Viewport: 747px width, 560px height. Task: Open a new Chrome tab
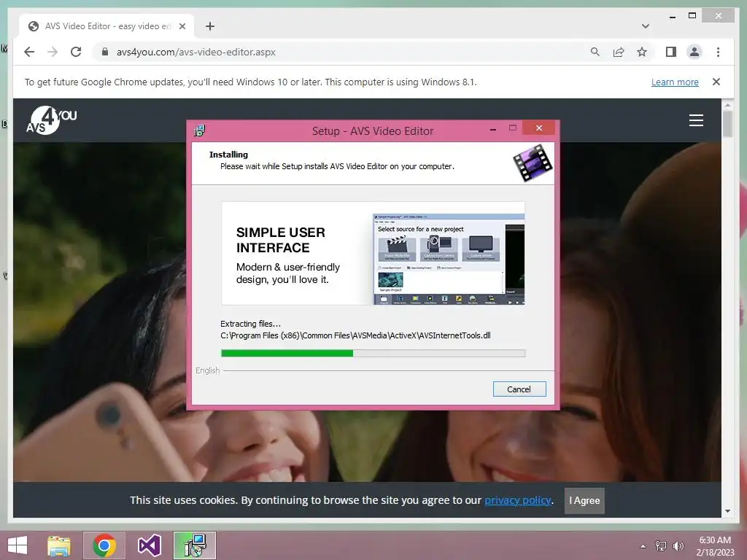tap(210, 26)
